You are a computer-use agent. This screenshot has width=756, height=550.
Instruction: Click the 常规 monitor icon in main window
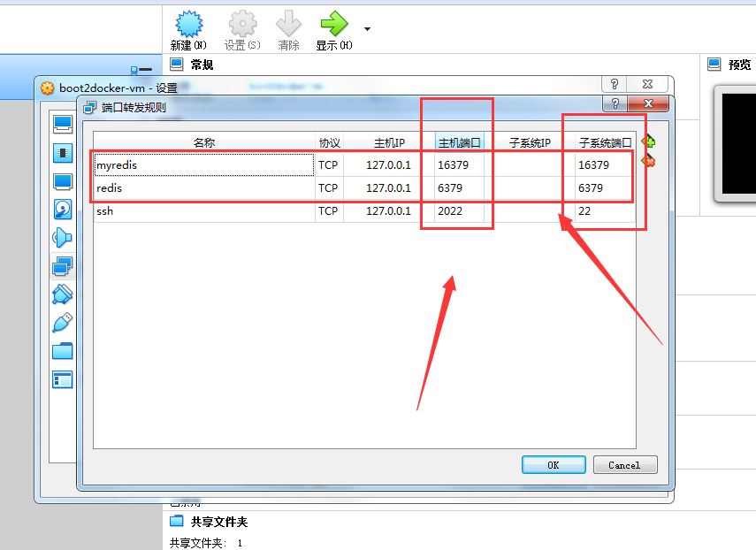click(177, 65)
